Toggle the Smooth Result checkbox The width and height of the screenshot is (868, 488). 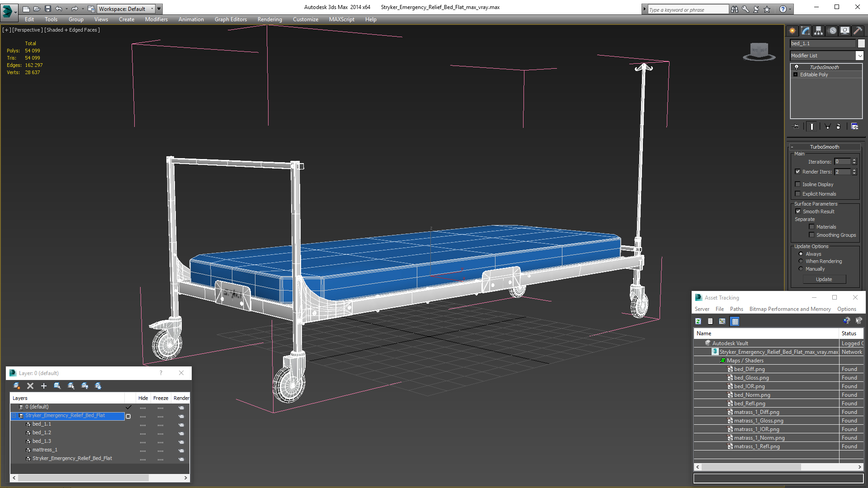click(798, 211)
